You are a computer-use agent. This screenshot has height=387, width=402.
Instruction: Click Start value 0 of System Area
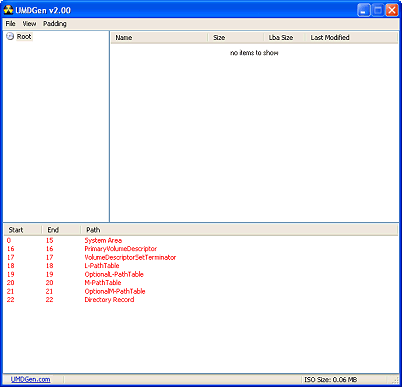9,240
